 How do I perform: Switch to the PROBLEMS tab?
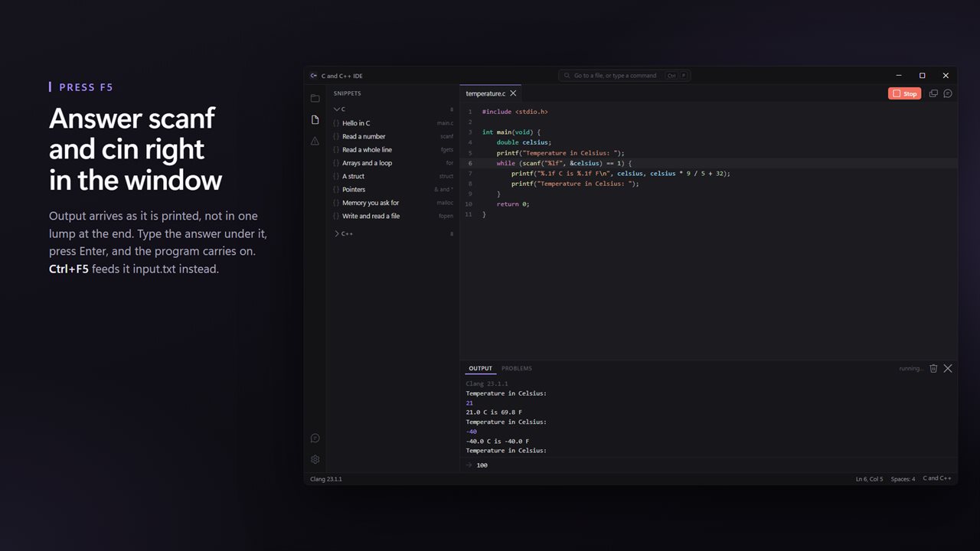517,368
